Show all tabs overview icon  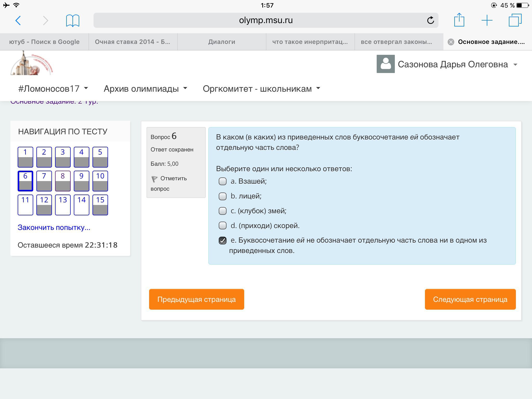coord(515,20)
